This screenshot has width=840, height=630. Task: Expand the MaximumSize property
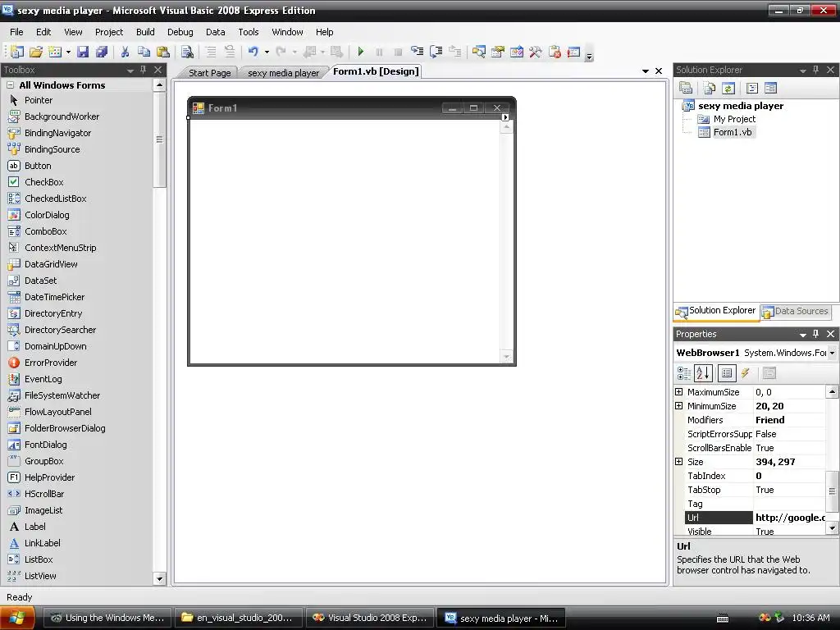tap(678, 392)
